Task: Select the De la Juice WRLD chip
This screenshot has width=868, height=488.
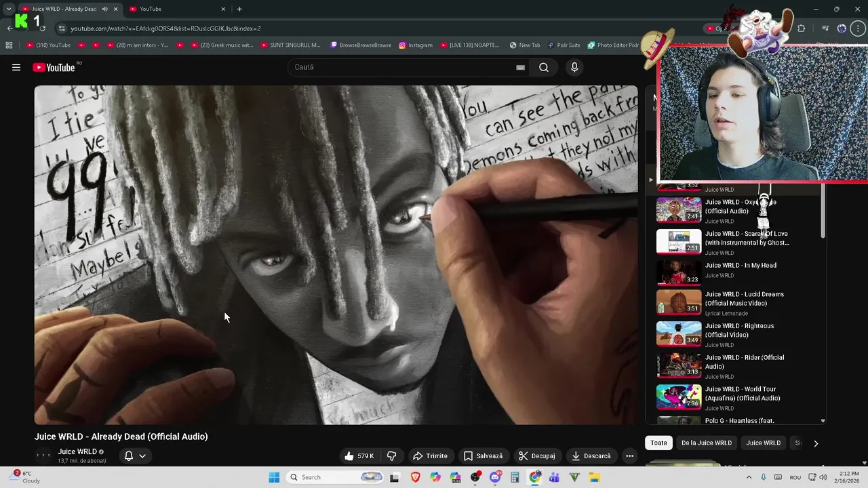Action: point(707,443)
